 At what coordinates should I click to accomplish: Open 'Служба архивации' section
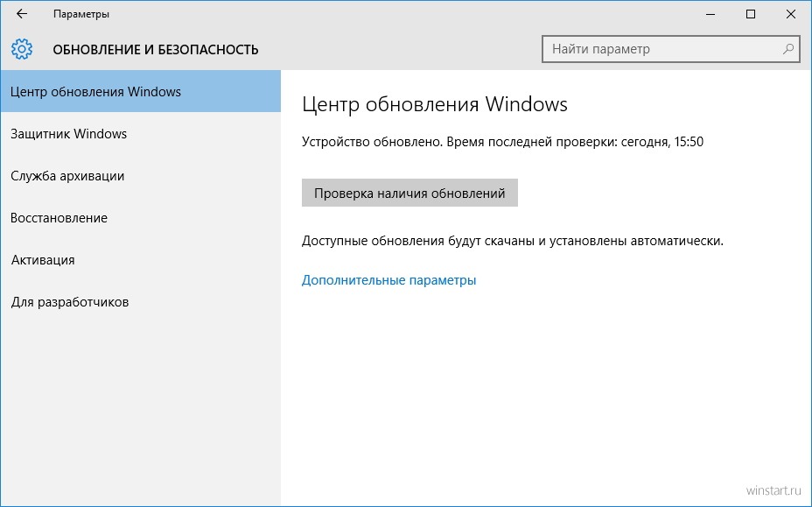[x=140, y=176]
